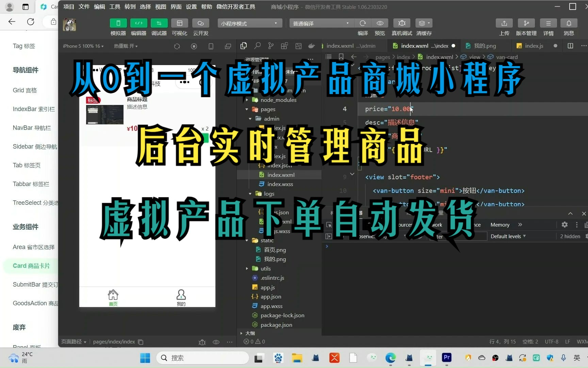588x368 pixels.
Task: Open 版本管理 version management
Action: tap(526, 23)
